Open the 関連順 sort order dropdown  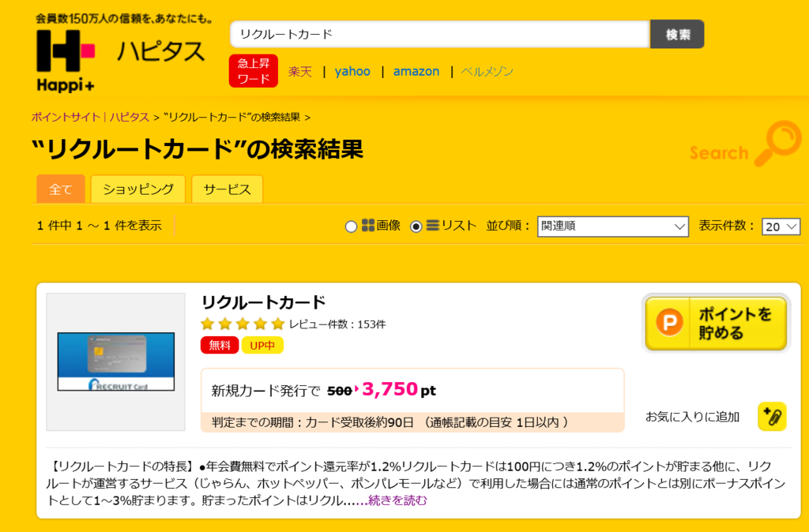pyautogui.click(x=613, y=227)
